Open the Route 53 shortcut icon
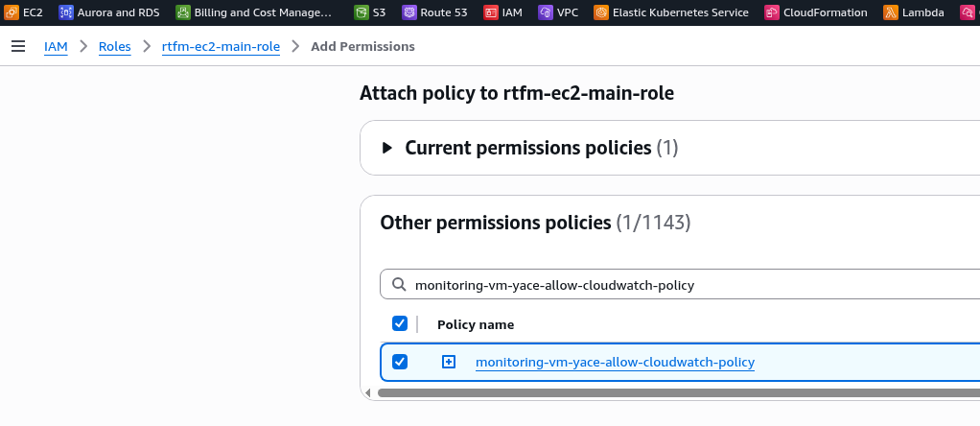980x426 pixels. tap(409, 12)
